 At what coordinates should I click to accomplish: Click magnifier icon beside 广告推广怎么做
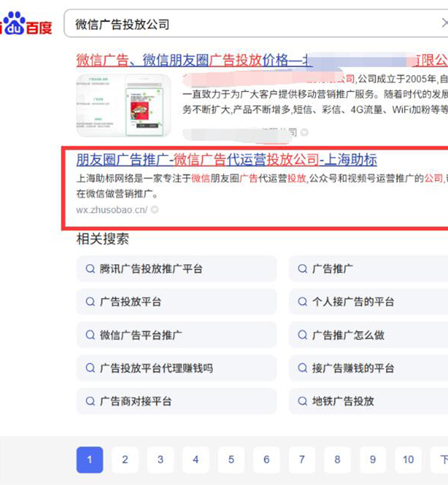pyautogui.click(x=302, y=335)
